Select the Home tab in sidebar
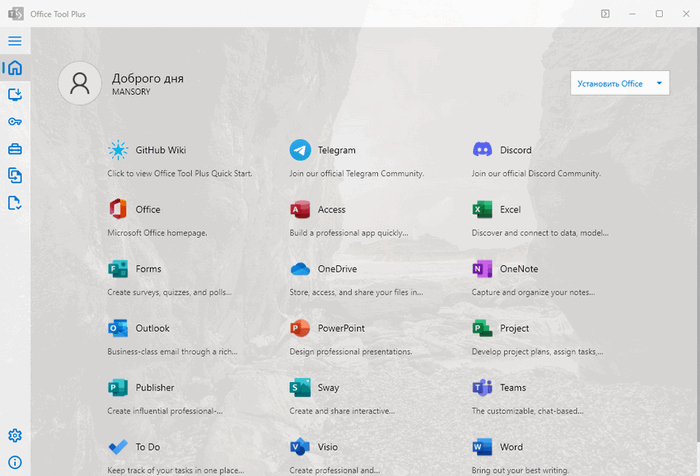 pyautogui.click(x=15, y=68)
